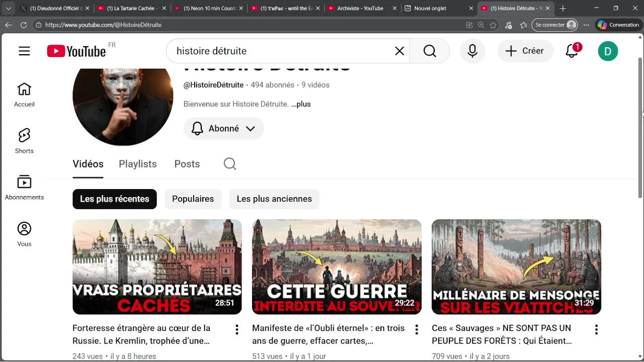Close the Dieudonné Officiel tab
Screen dimensions: 644x362
(88, 8)
